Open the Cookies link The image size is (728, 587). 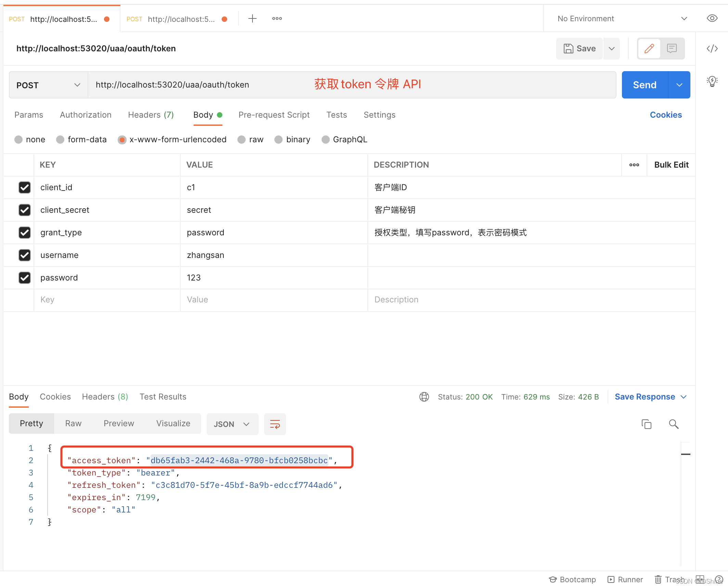pos(666,115)
